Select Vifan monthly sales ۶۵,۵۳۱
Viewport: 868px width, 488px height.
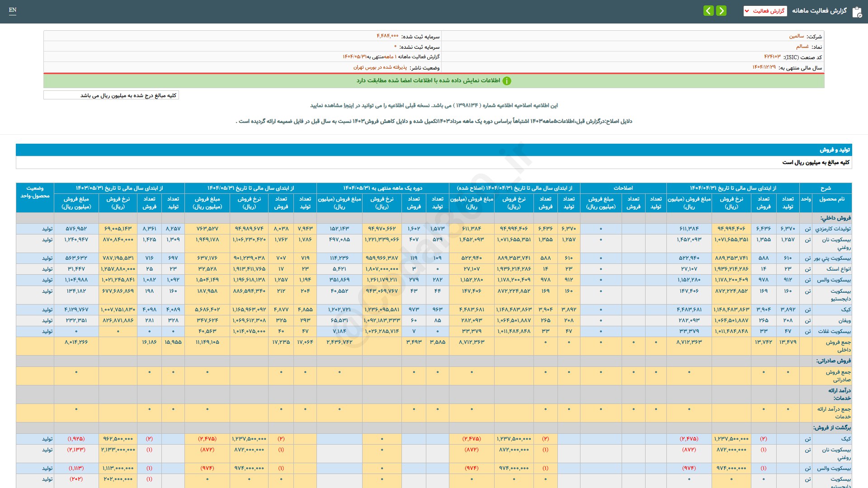click(340, 321)
